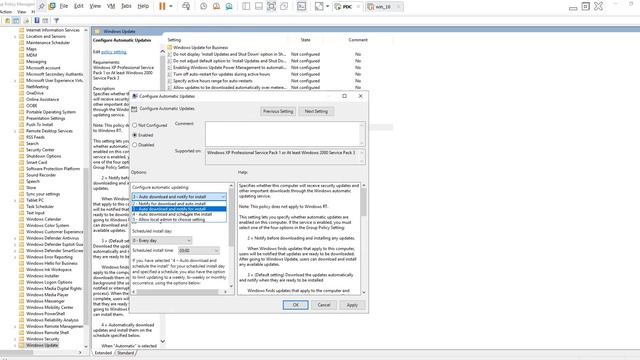Click the Unity mode icon
The width and height of the screenshot is (640, 360).
point(284,6)
